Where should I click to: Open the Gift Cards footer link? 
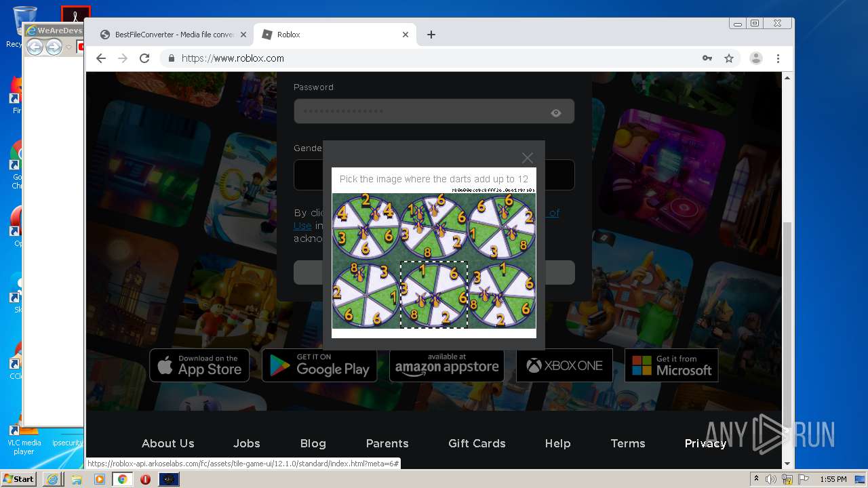(477, 443)
